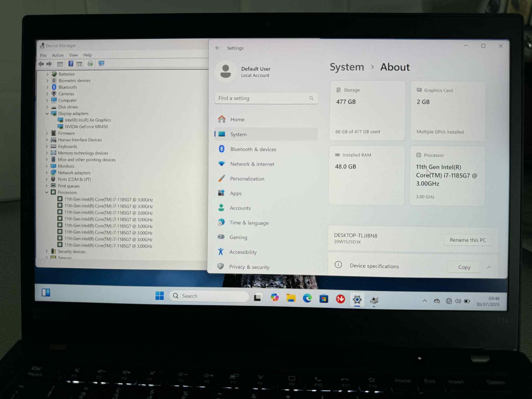Image resolution: width=532 pixels, height=399 pixels.
Task: Expand the Network adapters node arrow
Action: point(47,173)
